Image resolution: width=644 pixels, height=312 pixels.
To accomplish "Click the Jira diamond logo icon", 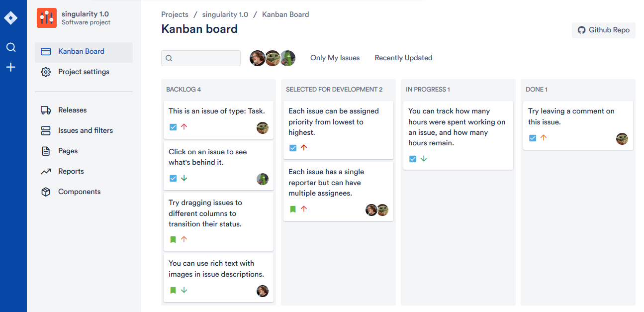I will pyautogui.click(x=11, y=18).
